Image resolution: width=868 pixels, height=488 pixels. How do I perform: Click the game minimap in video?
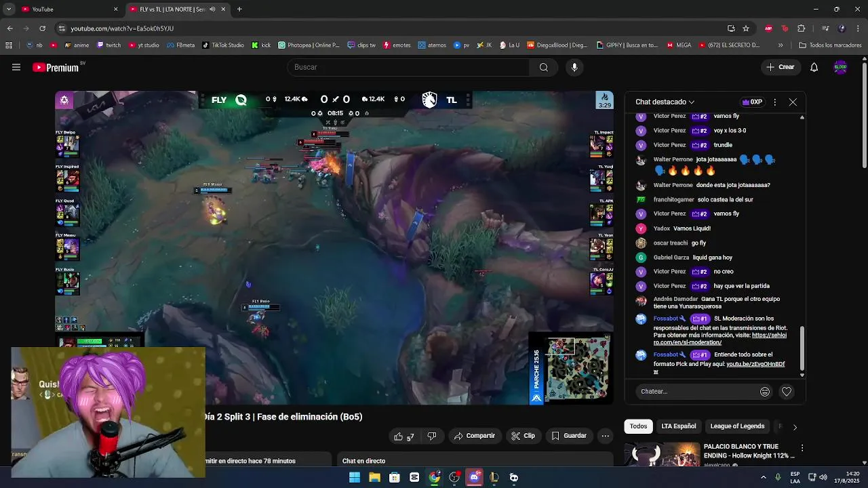[578, 369]
